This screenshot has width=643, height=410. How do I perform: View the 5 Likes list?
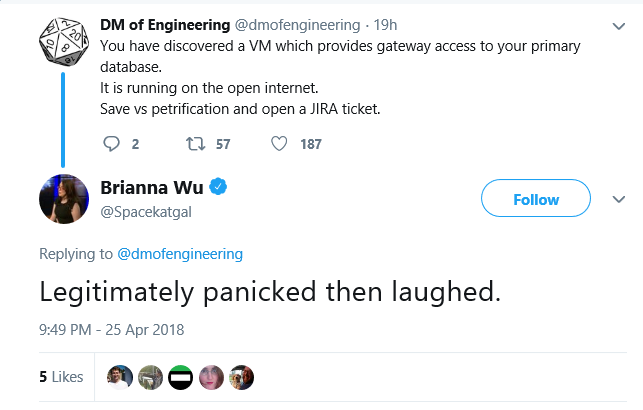[61, 377]
